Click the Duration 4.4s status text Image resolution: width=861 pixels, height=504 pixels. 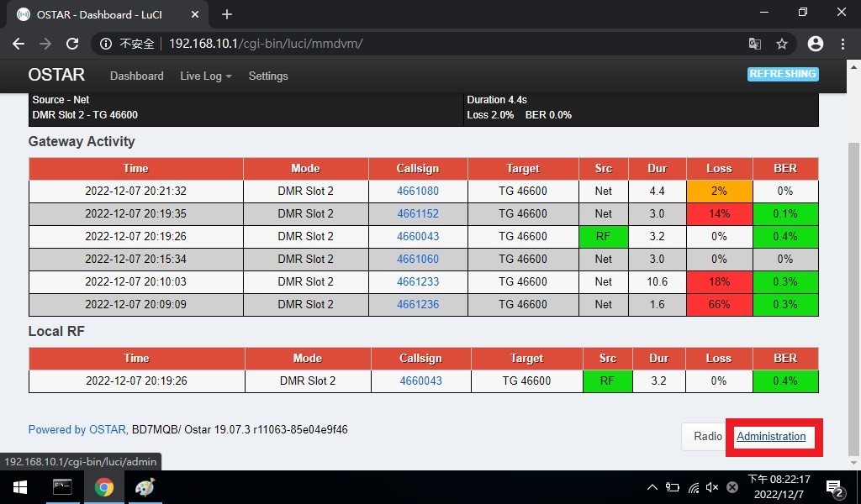(x=496, y=100)
